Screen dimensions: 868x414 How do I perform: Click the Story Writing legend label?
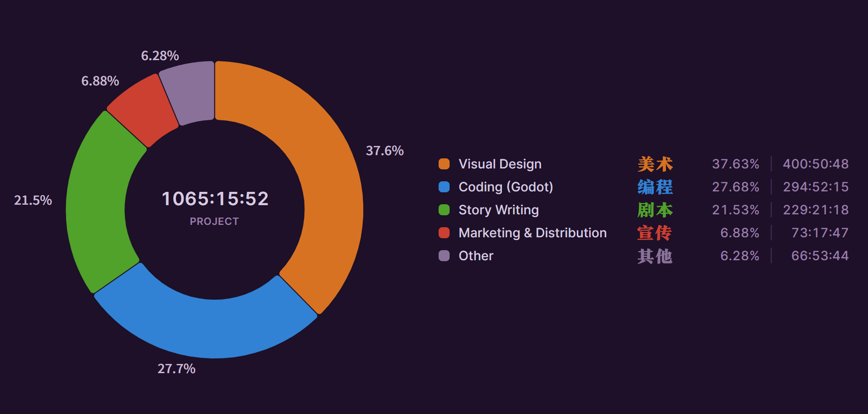coord(498,210)
